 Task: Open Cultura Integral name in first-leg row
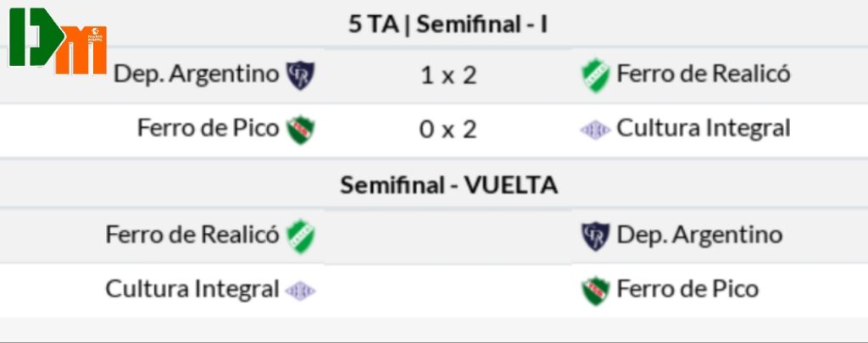click(x=704, y=129)
